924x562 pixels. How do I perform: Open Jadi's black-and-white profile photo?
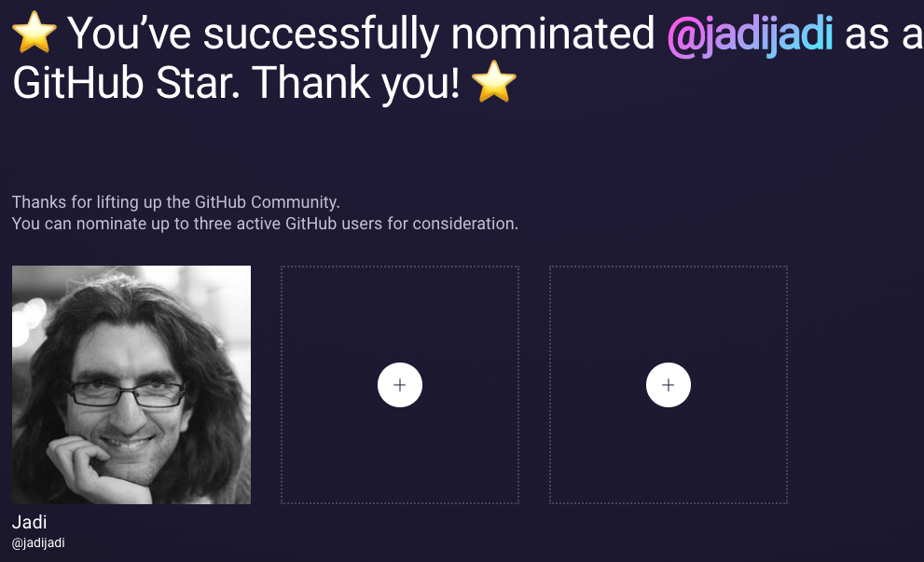[x=131, y=385]
